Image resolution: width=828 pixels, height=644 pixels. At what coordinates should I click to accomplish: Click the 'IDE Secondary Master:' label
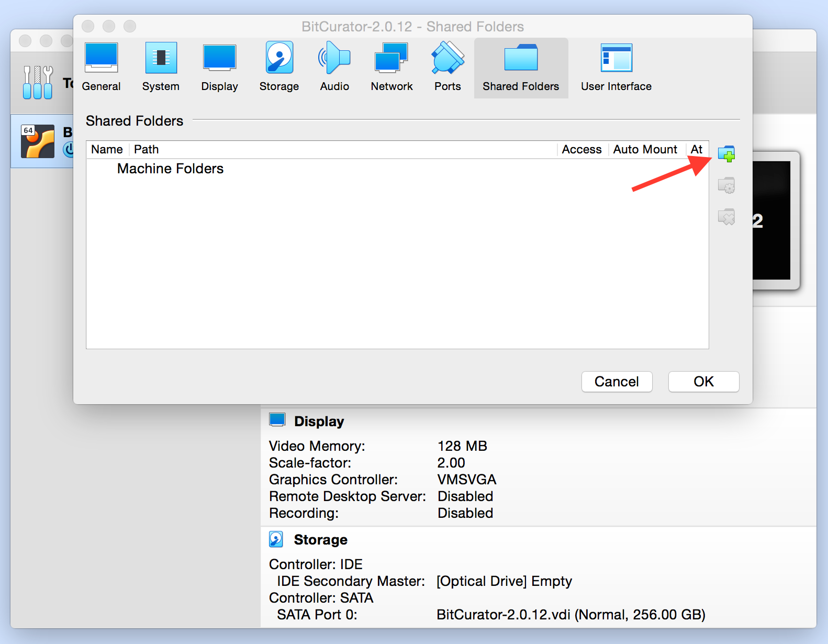pyautogui.click(x=351, y=581)
